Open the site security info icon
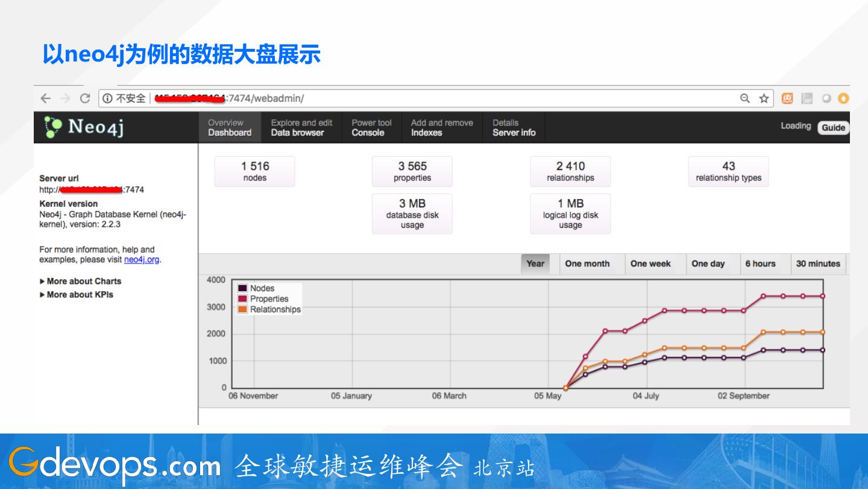Viewport: 868px width, 489px height. click(x=107, y=98)
